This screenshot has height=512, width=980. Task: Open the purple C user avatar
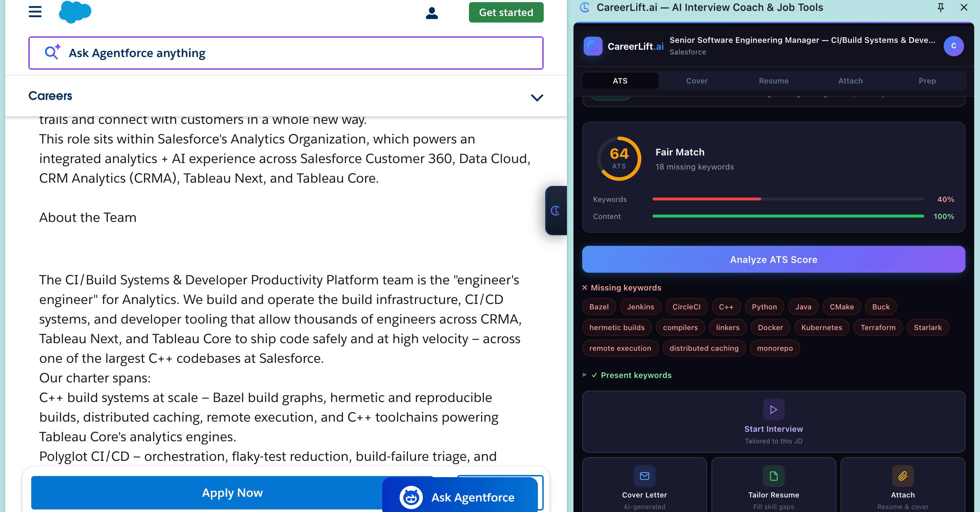pyautogui.click(x=954, y=46)
